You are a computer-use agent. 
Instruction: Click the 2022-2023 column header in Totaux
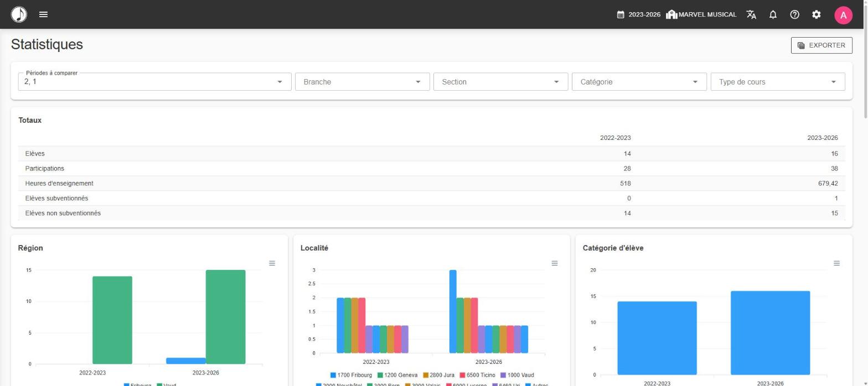click(615, 138)
